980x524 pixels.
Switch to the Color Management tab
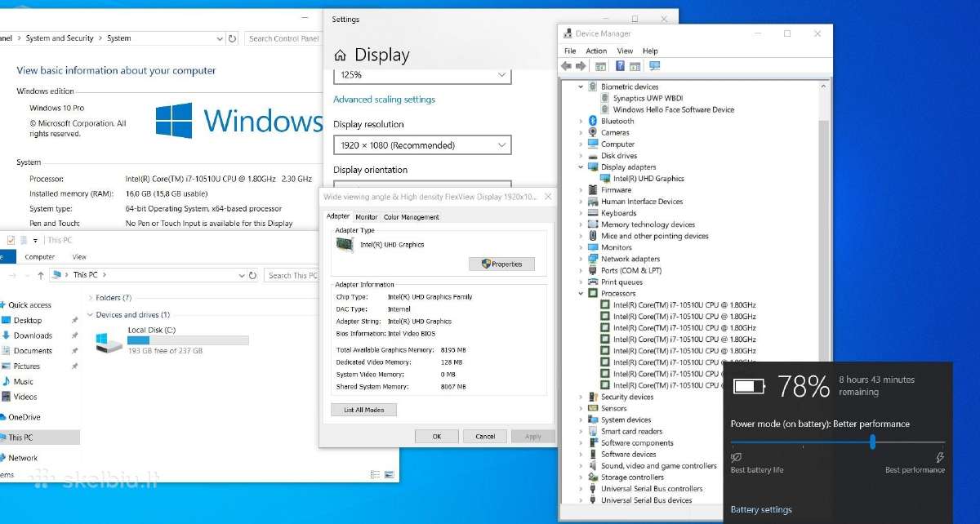[411, 217]
